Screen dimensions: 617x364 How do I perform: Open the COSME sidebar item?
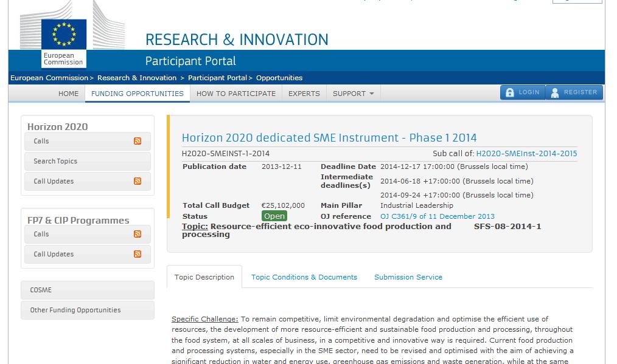click(x=88, y=290)
